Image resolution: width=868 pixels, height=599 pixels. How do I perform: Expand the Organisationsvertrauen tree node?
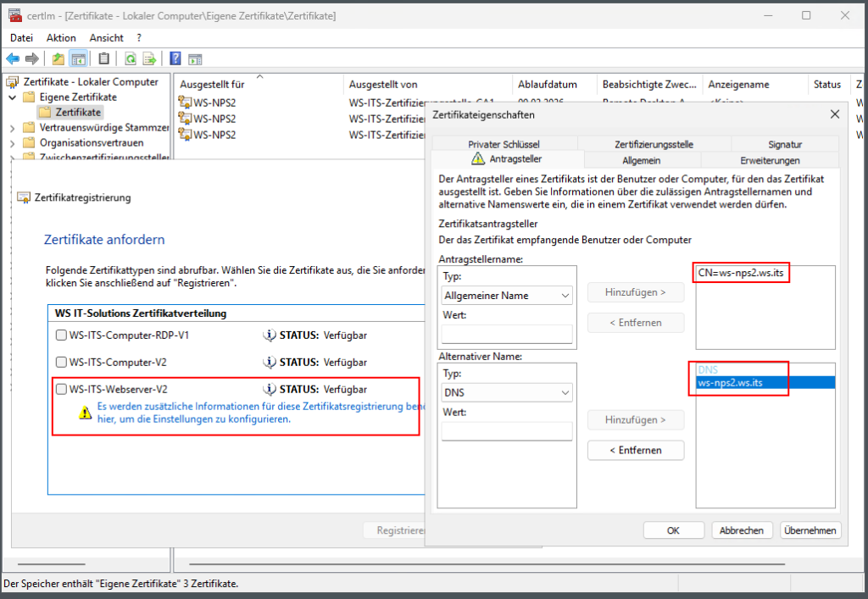pyautogui.click(x=12, y=143)
